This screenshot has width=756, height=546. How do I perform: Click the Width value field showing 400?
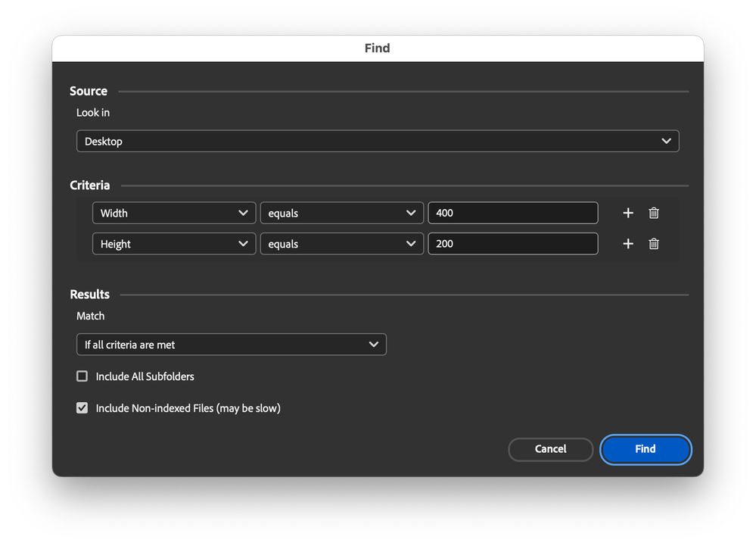point(512,213)
